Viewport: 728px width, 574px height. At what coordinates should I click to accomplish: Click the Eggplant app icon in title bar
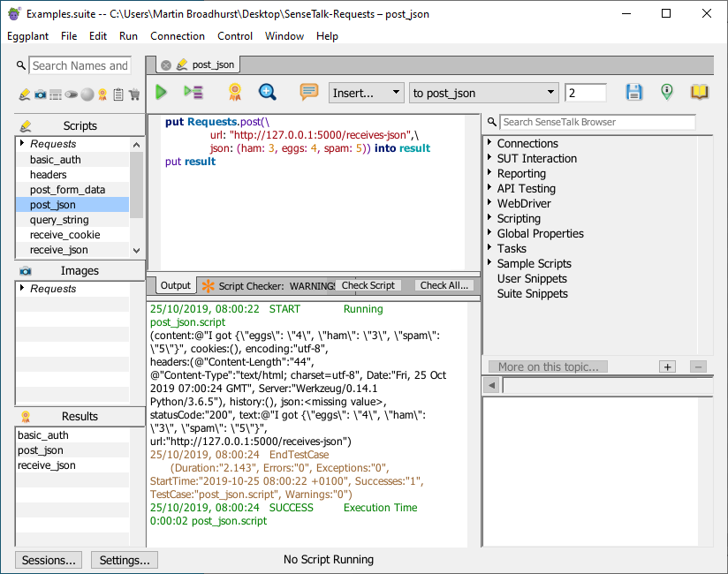[14, 14]
